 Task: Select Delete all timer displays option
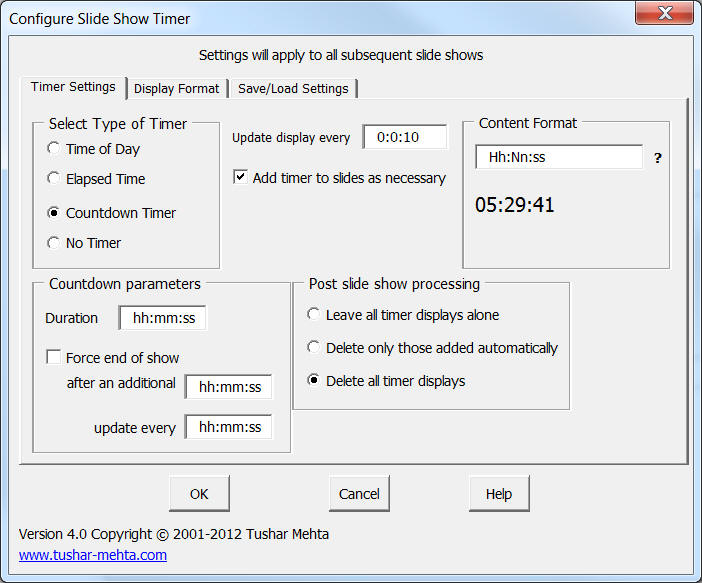314,381
